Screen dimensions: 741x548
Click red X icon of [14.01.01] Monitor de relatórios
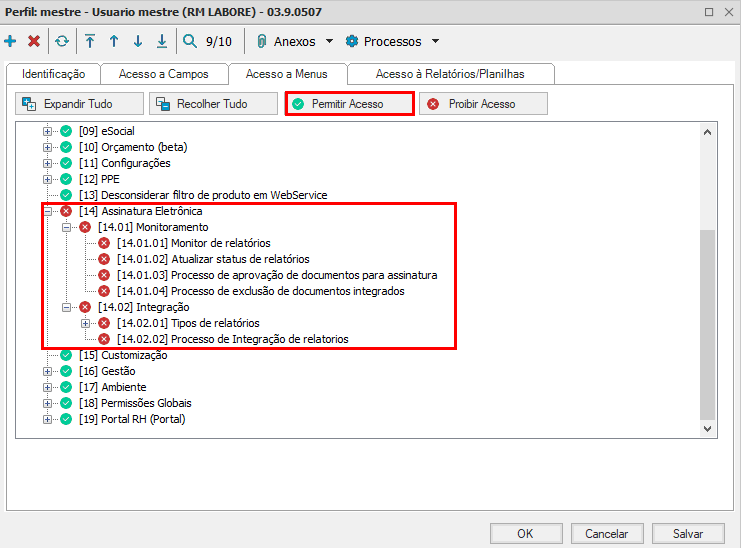(x=104, y=243)
